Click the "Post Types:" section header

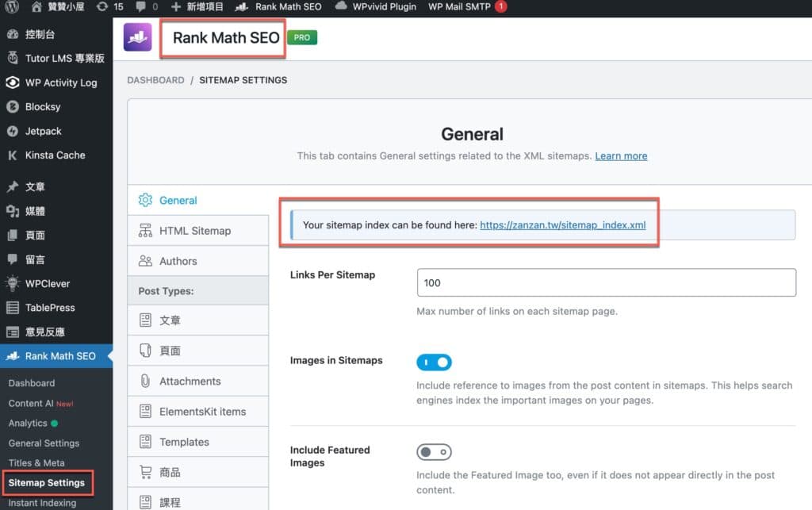pos(197,291)
